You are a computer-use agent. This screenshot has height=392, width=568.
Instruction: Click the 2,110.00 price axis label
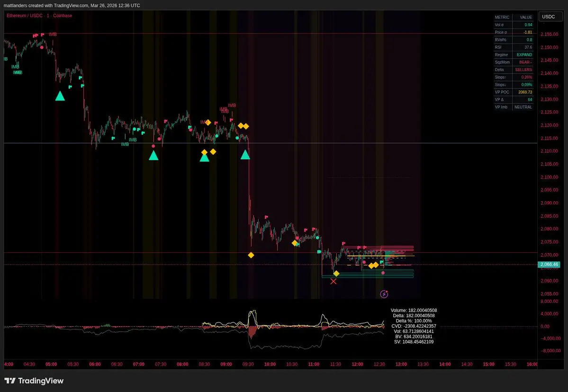(x=549, y=151)
